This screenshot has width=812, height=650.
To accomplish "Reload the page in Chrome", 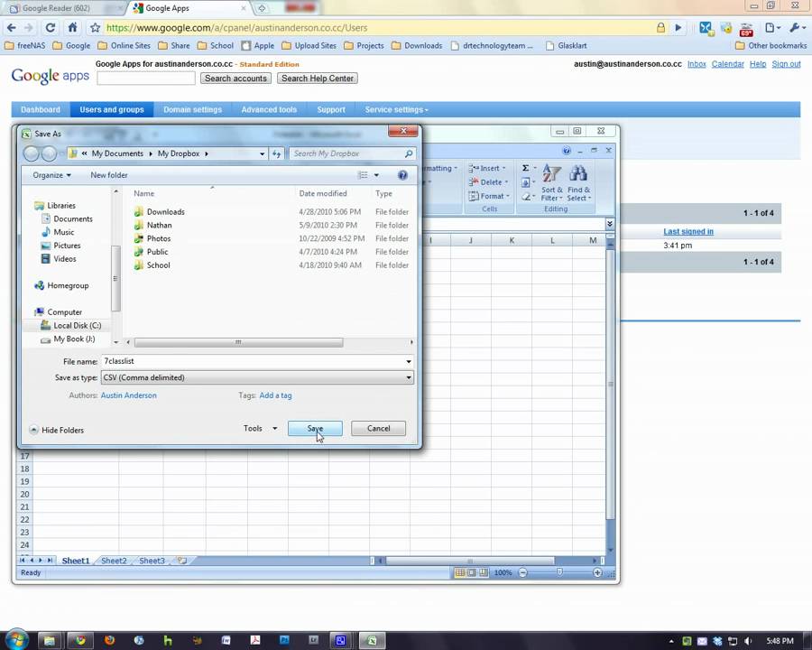I will click(x=50, y=27).
